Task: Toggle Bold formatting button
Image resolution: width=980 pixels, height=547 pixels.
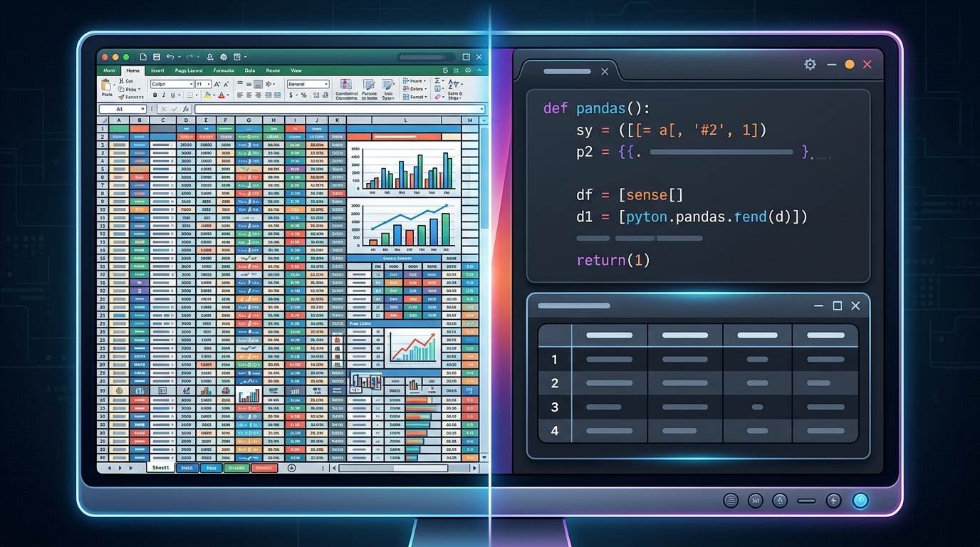Action: 155,95
